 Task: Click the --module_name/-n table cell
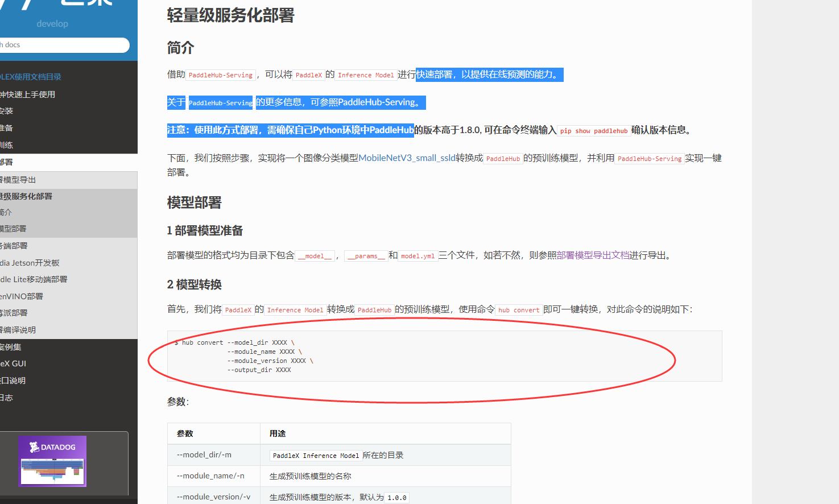pyautogui.click(x=214, y=476)
